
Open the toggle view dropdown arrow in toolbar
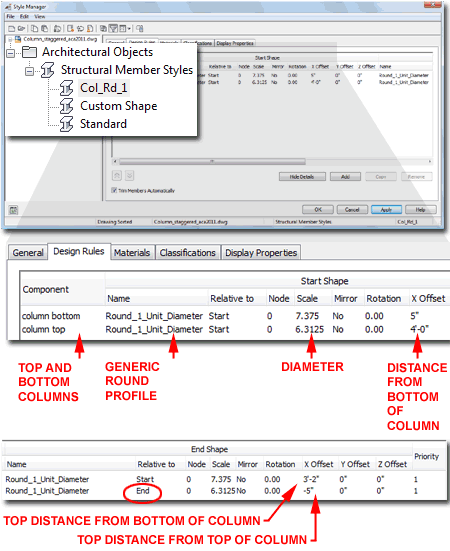click(x=129, y=28)
